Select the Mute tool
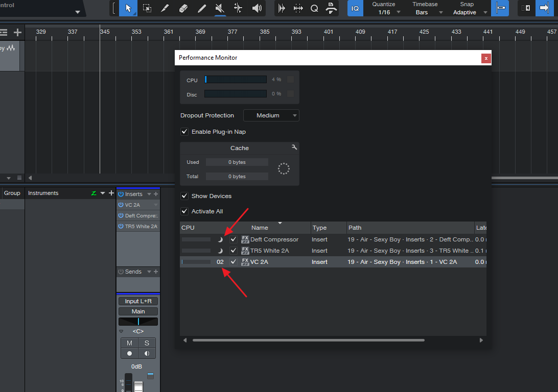Image resolution: width=558 pixels, height=392 pixels. coord(220,8)
